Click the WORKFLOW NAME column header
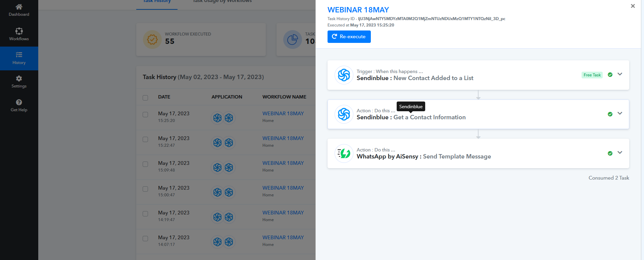 [x=284, y=97]
